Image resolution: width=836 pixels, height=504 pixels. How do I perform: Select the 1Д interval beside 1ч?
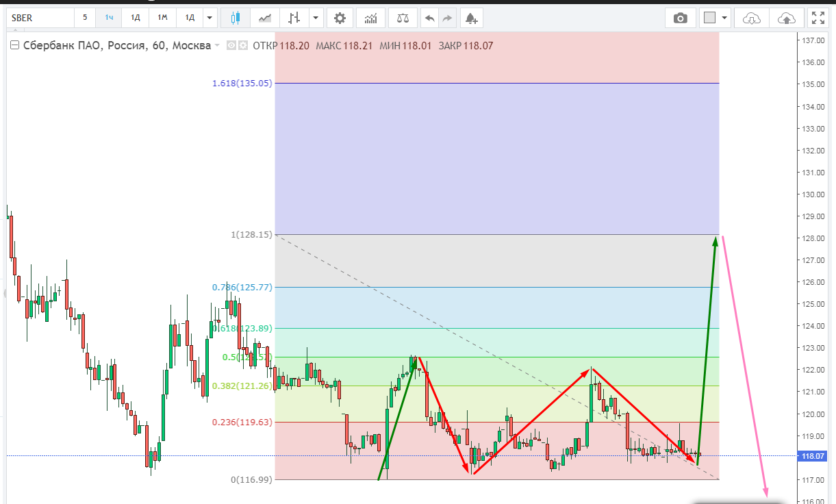click(x=136, y=18)
